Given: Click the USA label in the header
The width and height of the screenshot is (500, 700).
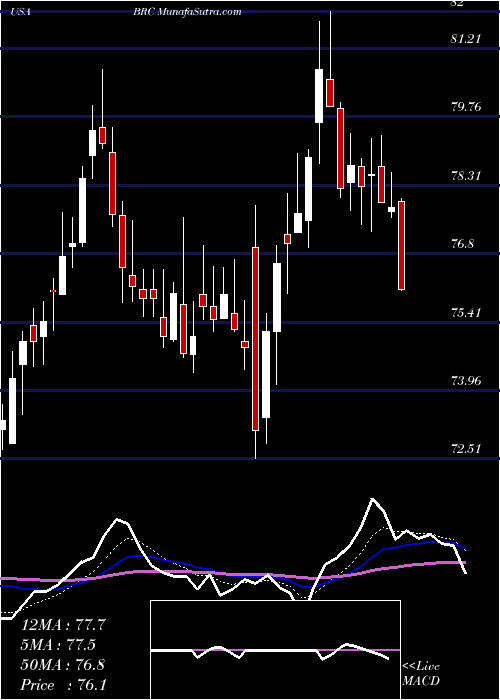Looking at the screenshot, I should click(x=21, y=12).
